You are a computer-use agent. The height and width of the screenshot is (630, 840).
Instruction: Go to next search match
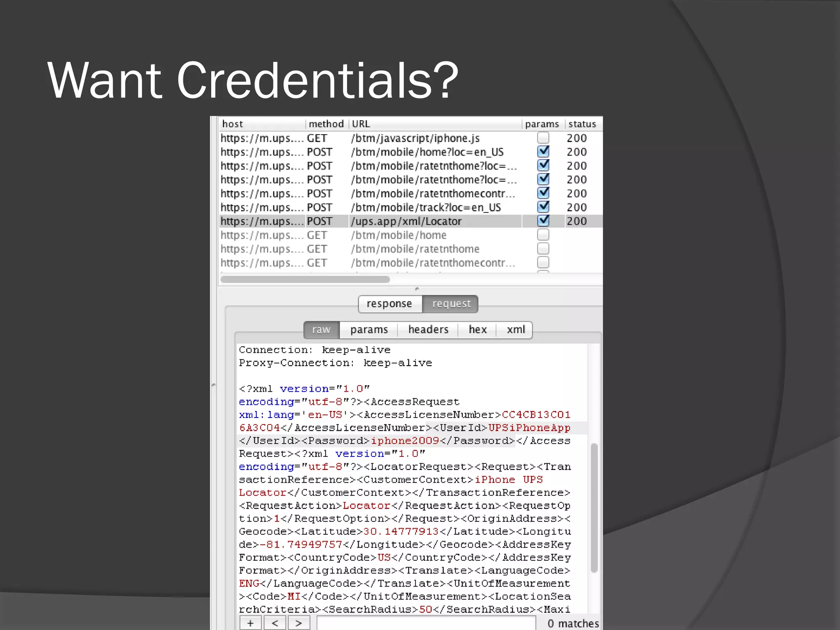pos(299,623)
